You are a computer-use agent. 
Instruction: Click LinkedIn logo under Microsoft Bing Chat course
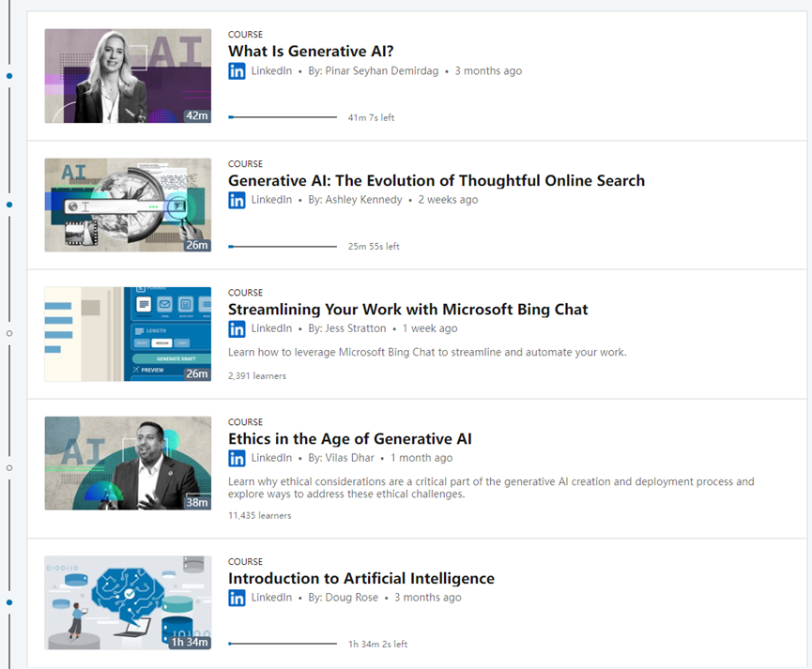237,328
